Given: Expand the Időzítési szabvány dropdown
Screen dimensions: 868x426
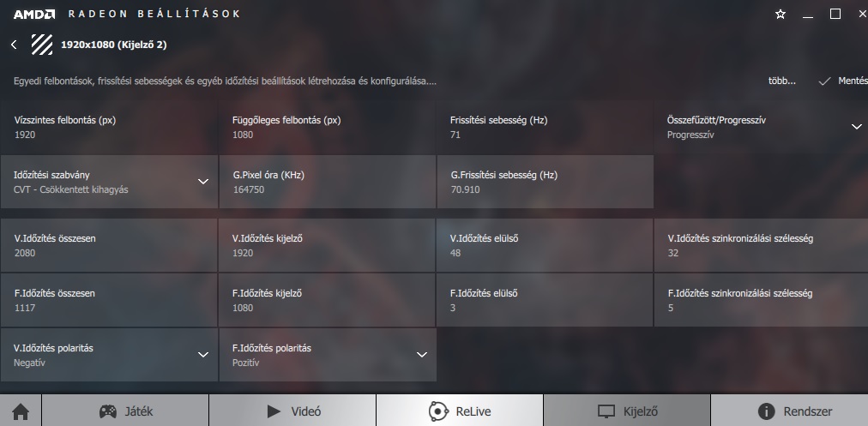Looking at the screenshot, I should [x=109, y=182].
